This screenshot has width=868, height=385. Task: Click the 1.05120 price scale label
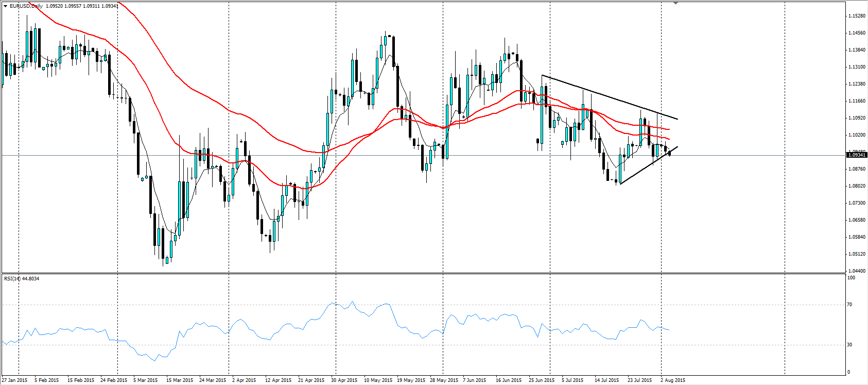click(x=857, y=254)
